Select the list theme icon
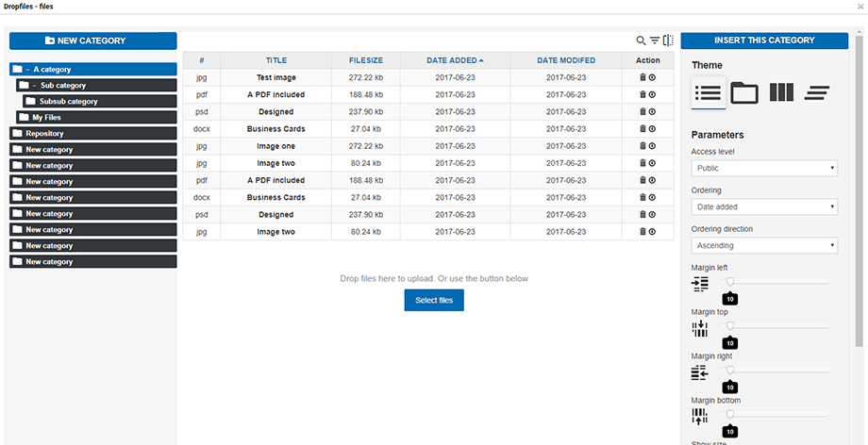868x445 pixels. (x=708, y=92)
